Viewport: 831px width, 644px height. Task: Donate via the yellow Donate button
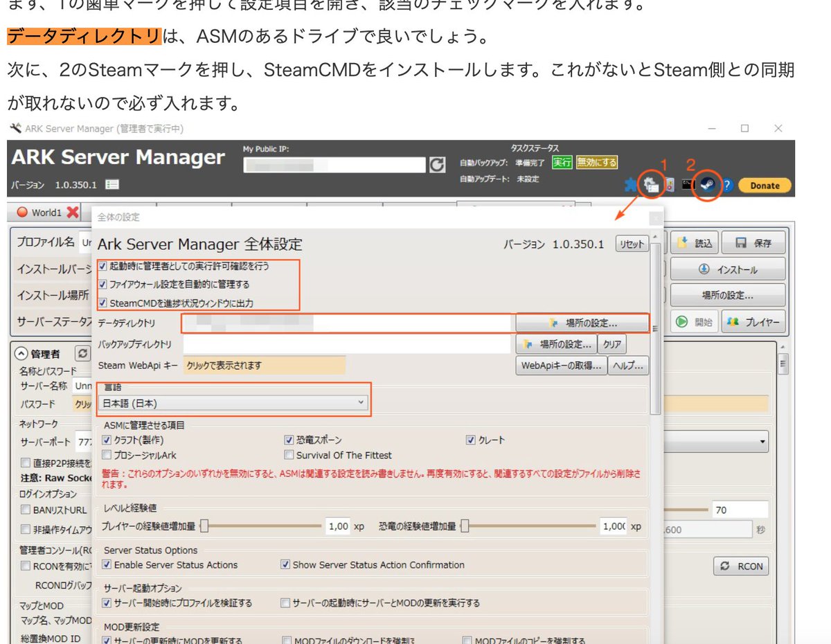point(765,186)
